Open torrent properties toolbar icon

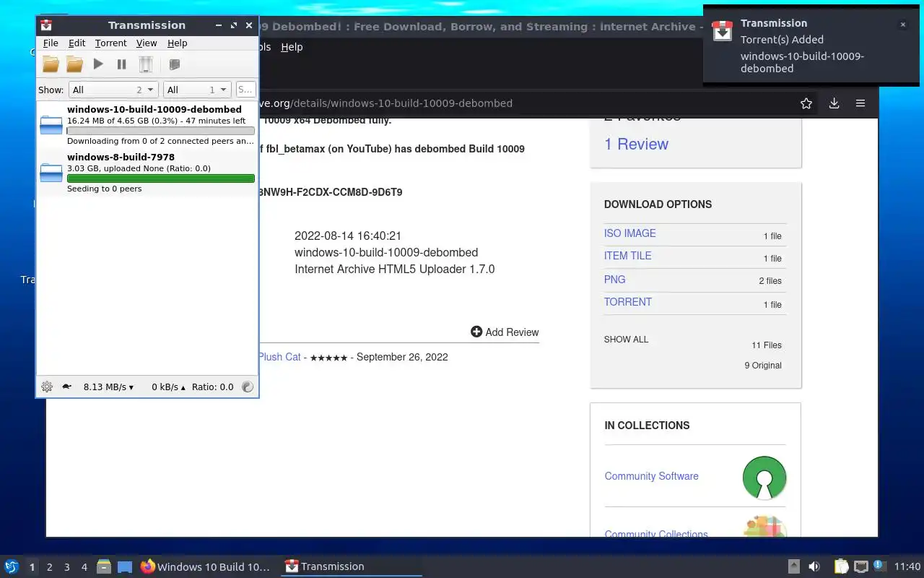(174, 64)
